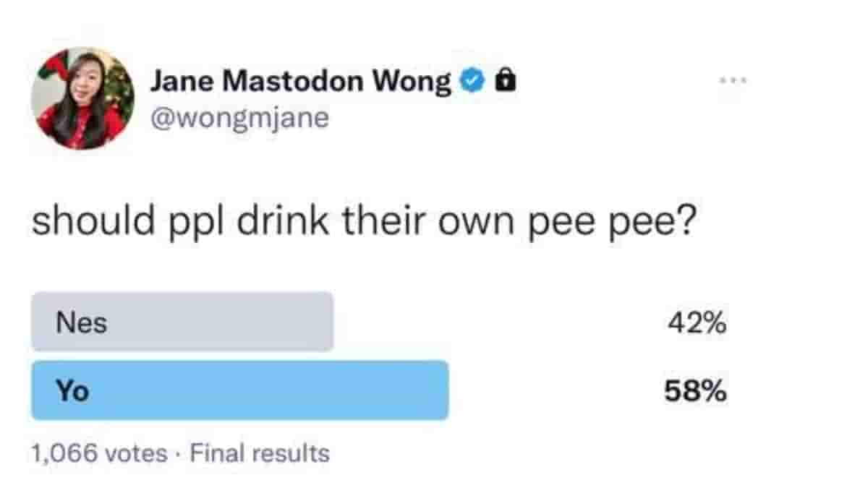Screen dimensions: 868x488
Task: Open Jane Mastodon Wong's profile picture
Action: (82, 98)
